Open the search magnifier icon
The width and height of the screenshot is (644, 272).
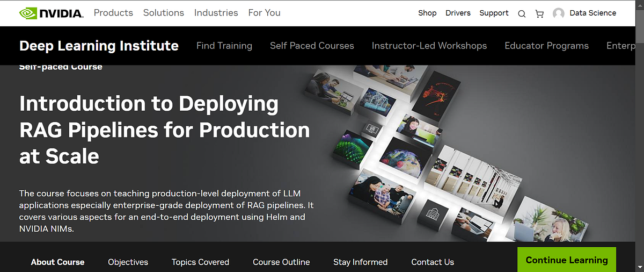point(522,14)
